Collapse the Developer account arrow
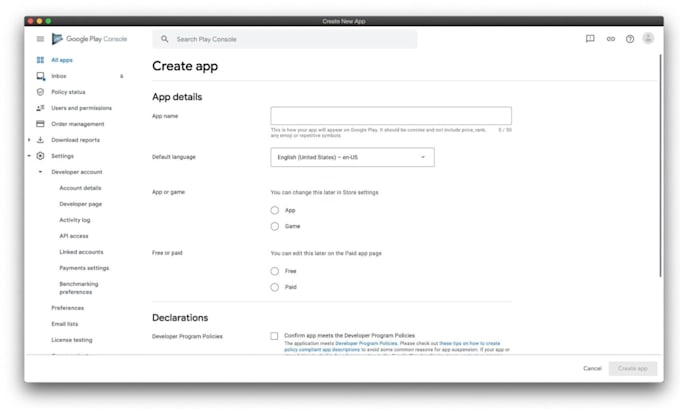Screen dimensions: 680x409 [x=40, y=172]
